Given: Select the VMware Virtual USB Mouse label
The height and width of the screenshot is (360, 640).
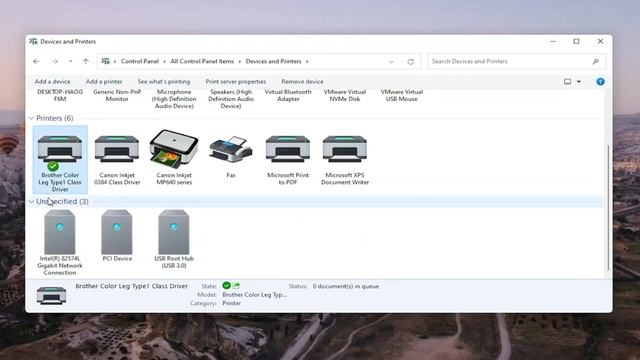Looking at the screenshot, I should point(402,96).
